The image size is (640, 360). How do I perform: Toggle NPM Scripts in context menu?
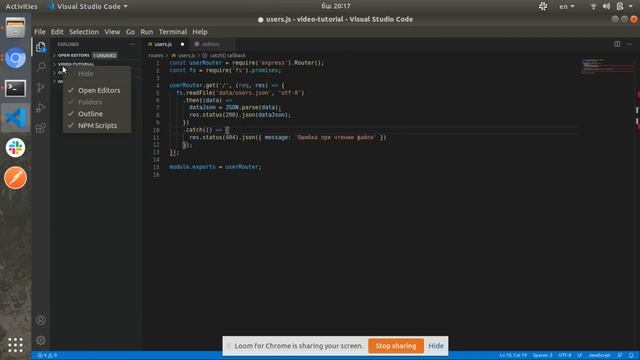pyautogui.click(x=97, y=126)
